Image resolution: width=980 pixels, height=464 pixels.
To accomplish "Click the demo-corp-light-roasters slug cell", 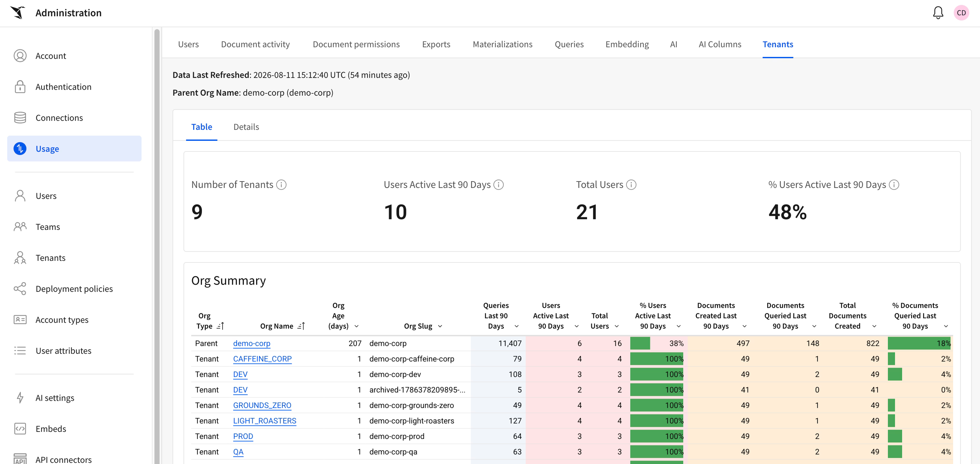I will pyautogui.click(x=412, y=421).
